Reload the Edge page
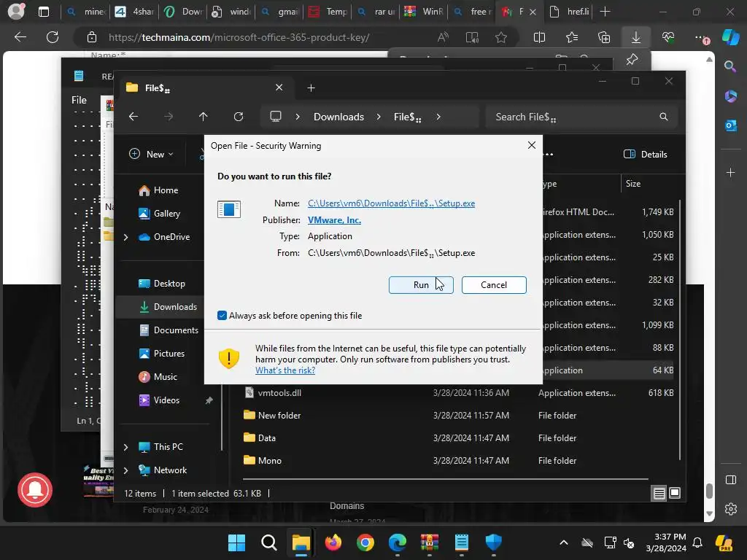The image size is (747, 560). [53, 37]
